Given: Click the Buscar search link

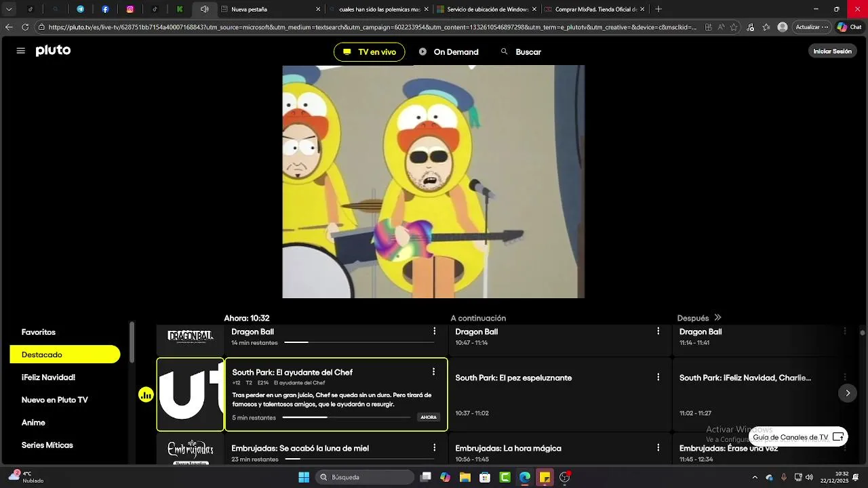Looking at the screenshot, I should pyautogui.click(x=528, y=52).
